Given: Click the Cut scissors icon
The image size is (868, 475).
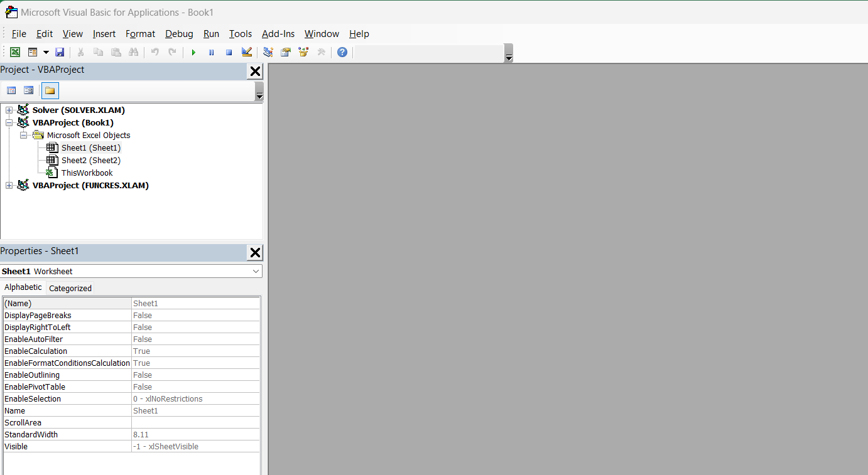Looking at the screenshot, I should (x=80, y=52).
